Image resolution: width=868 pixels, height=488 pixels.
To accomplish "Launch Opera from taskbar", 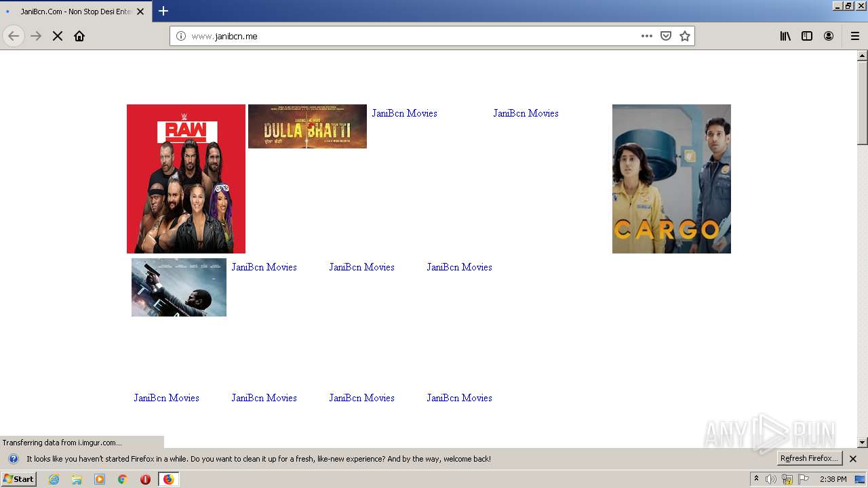I will point(145,479).
